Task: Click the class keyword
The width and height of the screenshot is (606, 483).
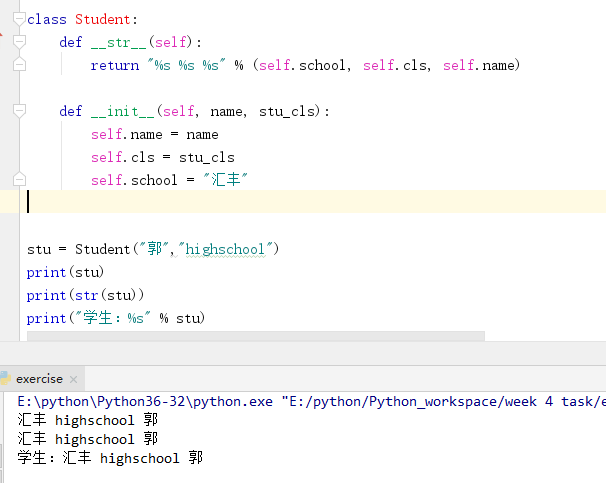Action: click(47, 19)
